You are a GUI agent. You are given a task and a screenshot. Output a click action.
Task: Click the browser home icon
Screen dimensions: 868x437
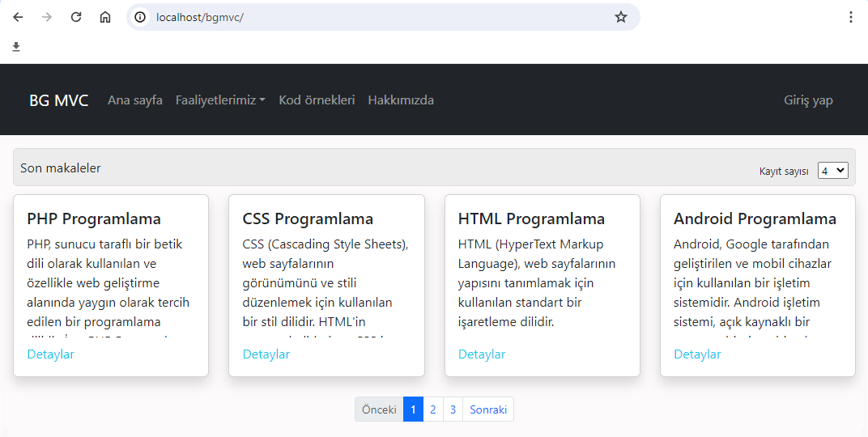click(105, 17)
